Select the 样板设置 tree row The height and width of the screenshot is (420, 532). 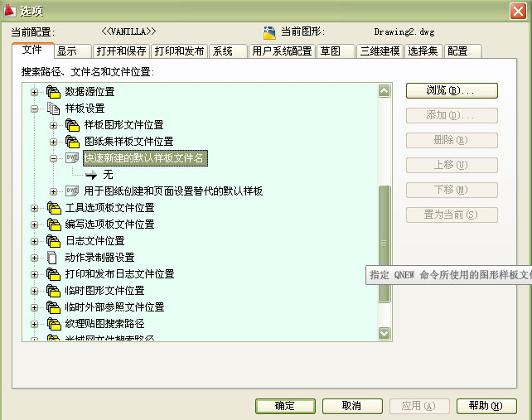(85, 109)
